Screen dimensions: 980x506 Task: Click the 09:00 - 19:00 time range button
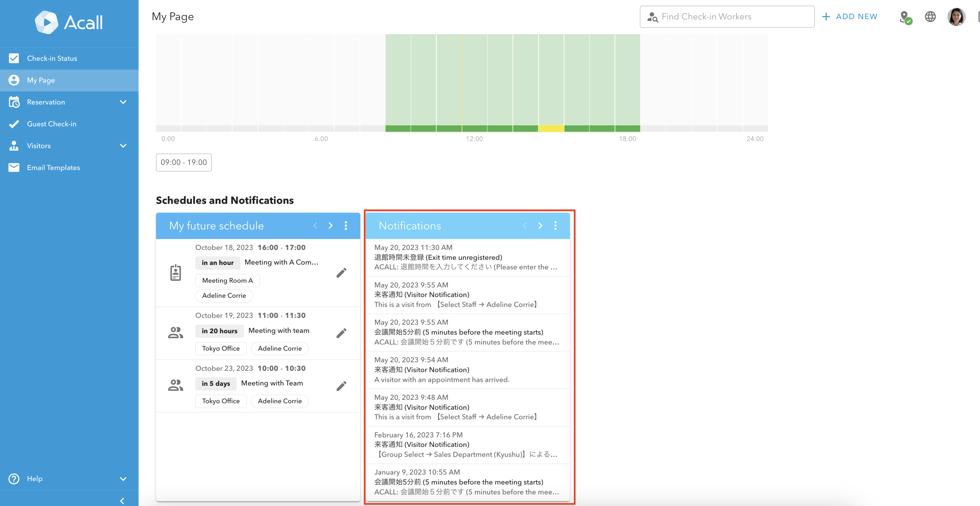tap(183, 163)
